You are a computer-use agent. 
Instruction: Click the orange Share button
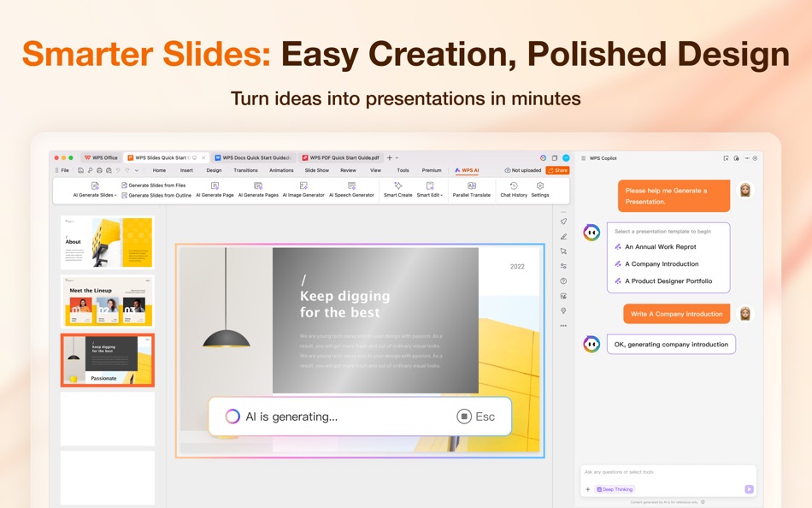(558, 170)
